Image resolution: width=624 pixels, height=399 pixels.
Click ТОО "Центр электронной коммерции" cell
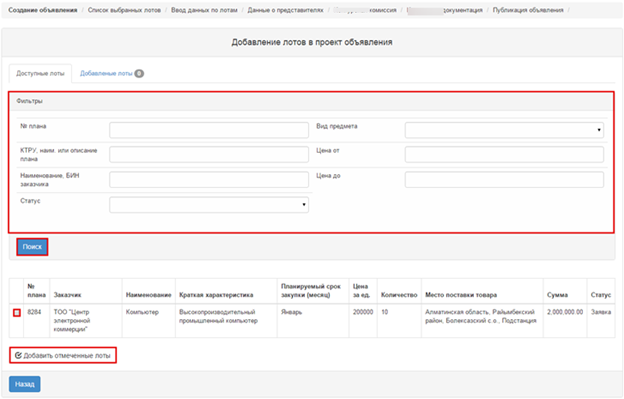[86, 321]
